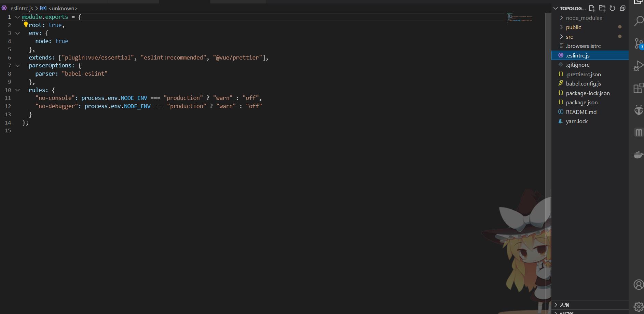Click the editor minimap
Screen dimensions: 644x314
pyautogui.click(x=520, y=17)
